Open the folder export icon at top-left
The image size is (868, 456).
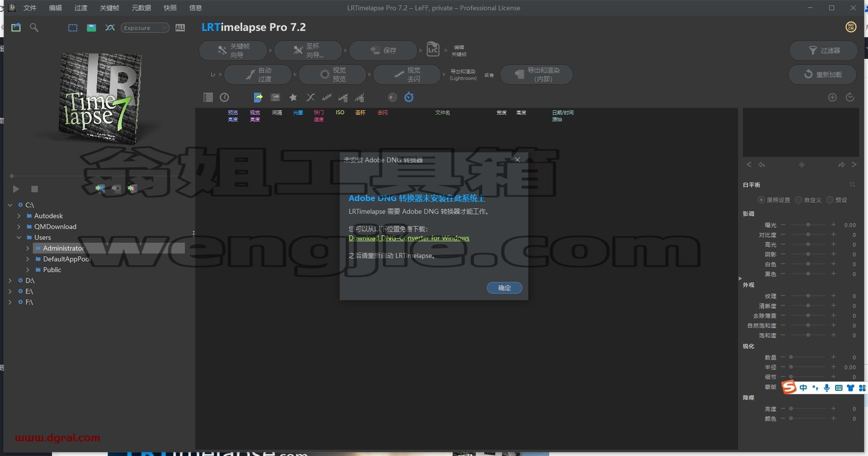pos(16,27)
